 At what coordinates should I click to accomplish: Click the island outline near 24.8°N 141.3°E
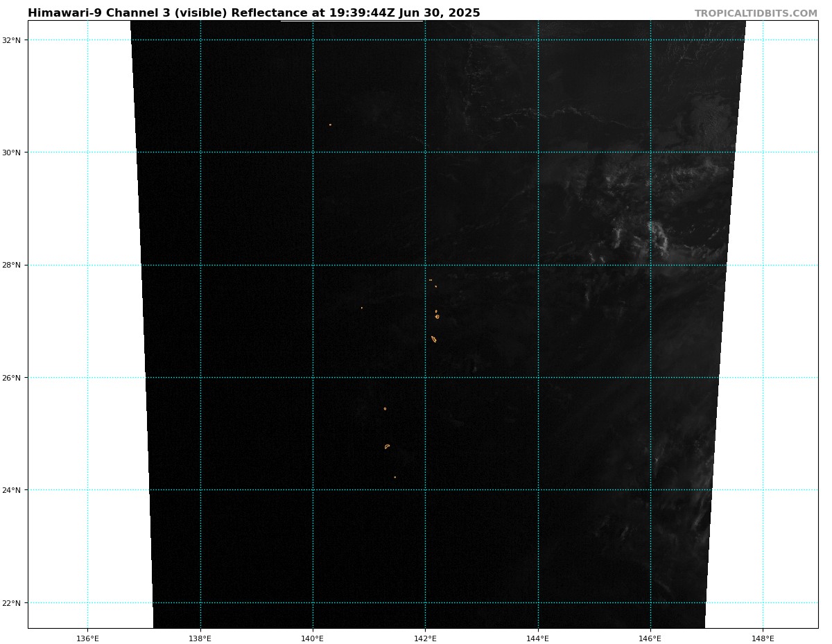coord(387,446)
